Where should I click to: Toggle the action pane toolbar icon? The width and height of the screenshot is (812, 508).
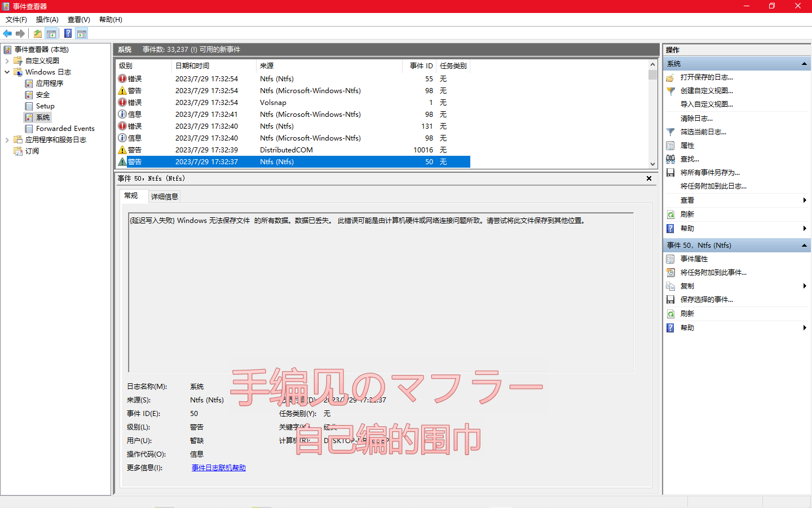[x=82, y=33]
